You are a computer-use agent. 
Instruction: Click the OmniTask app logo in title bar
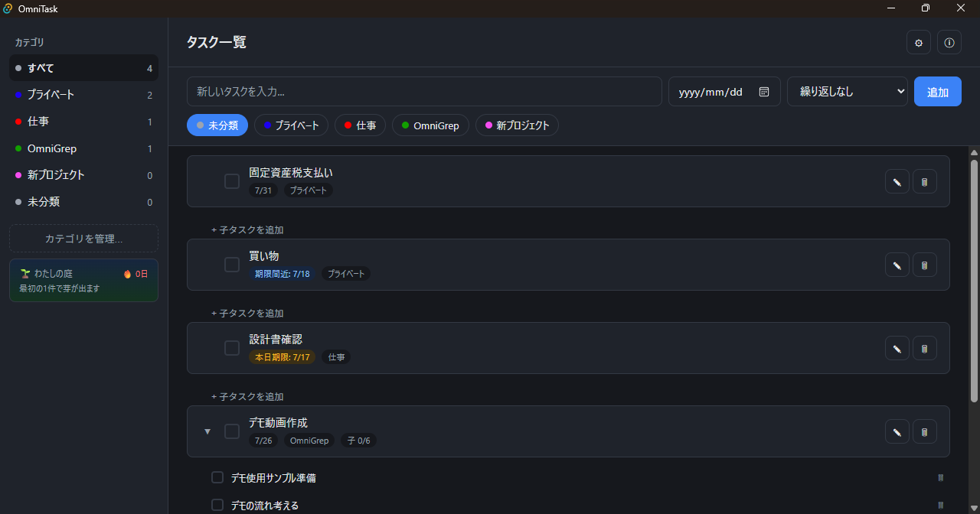(x=8, y=8)
